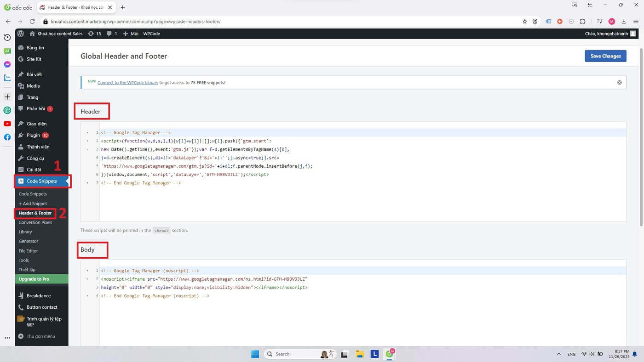Bookmark this page with the star icon
This screenshot has height=362, width=644.
(525, 22)
